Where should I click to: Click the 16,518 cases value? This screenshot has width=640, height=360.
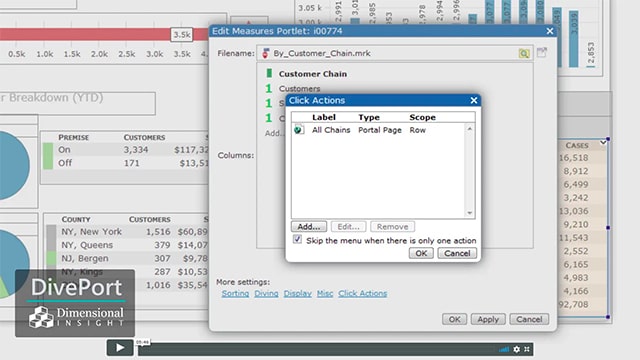[573, 158]
